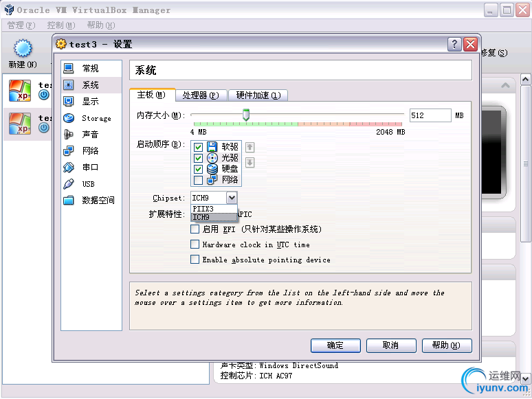Screen dimensions: 532x399
Task: Click the 确定 OK button
Action: pyautogui.click(x=335, y=345)
